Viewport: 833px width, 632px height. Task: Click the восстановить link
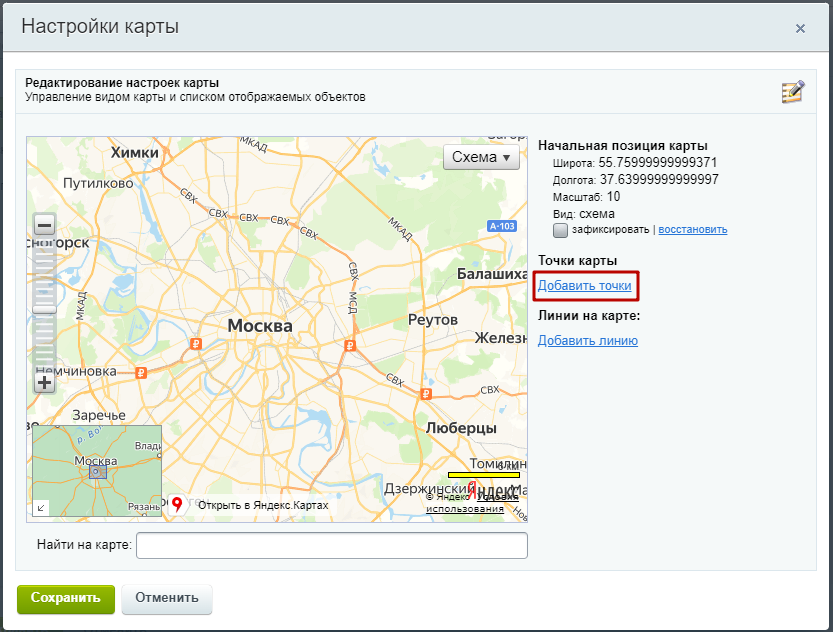[693, 229]
